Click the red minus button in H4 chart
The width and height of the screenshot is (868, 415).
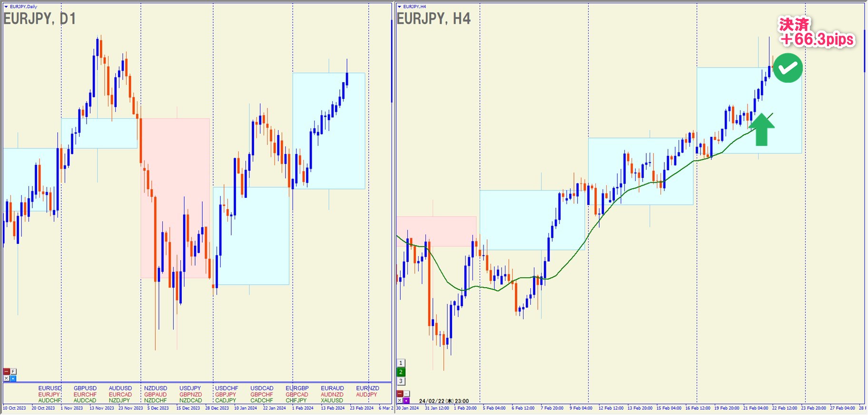click(400, 394)
